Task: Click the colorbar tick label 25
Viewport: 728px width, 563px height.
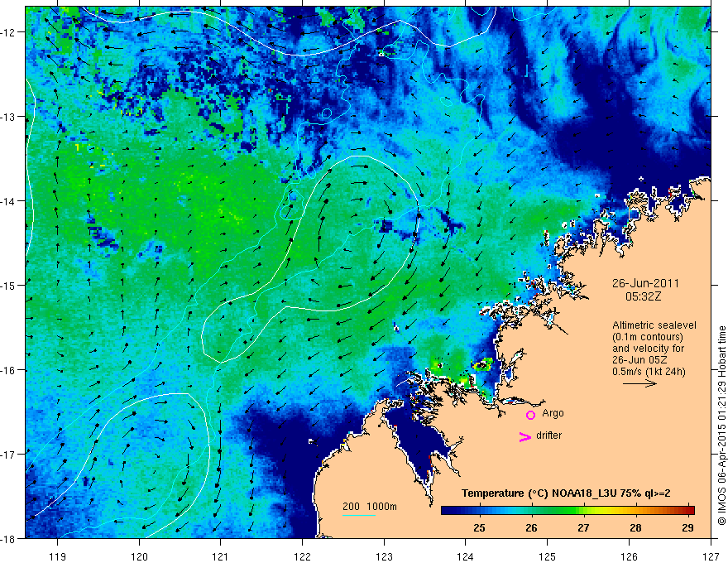Action: pos(479,527)
